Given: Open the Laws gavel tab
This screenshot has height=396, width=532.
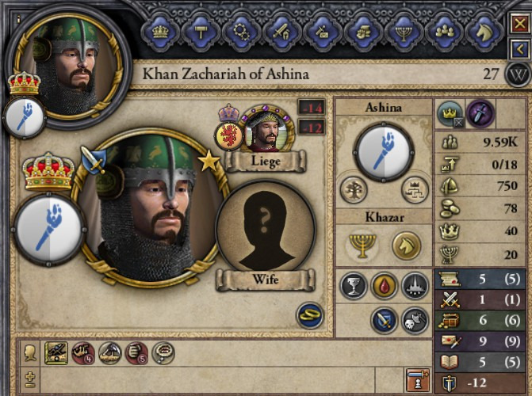Looking at the screenshot, I should [x=201, y=32].
